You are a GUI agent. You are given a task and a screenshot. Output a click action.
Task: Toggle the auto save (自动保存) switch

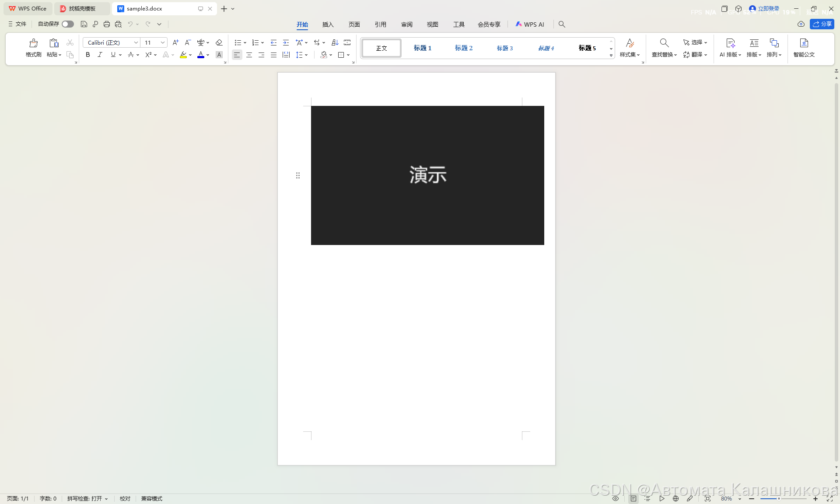[x=67, y=24]
